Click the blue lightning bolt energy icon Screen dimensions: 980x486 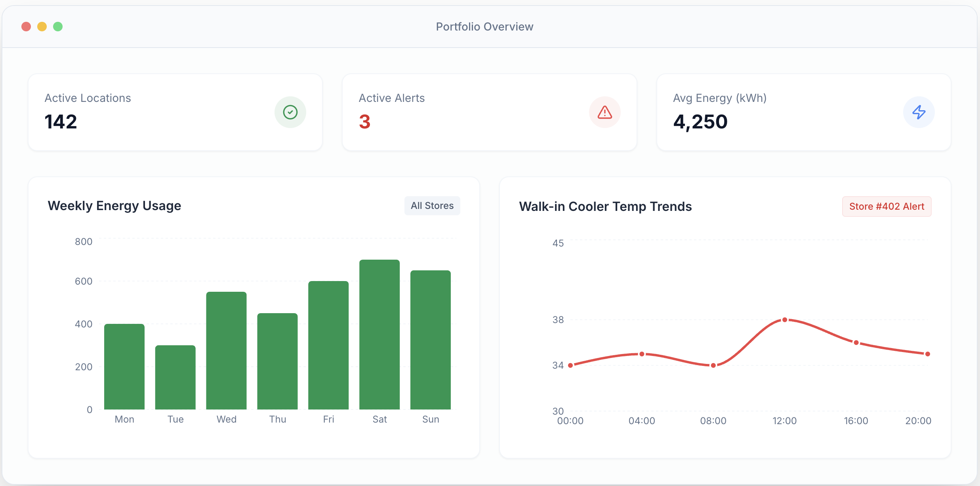pyautogui.click(x=919, y=112)
